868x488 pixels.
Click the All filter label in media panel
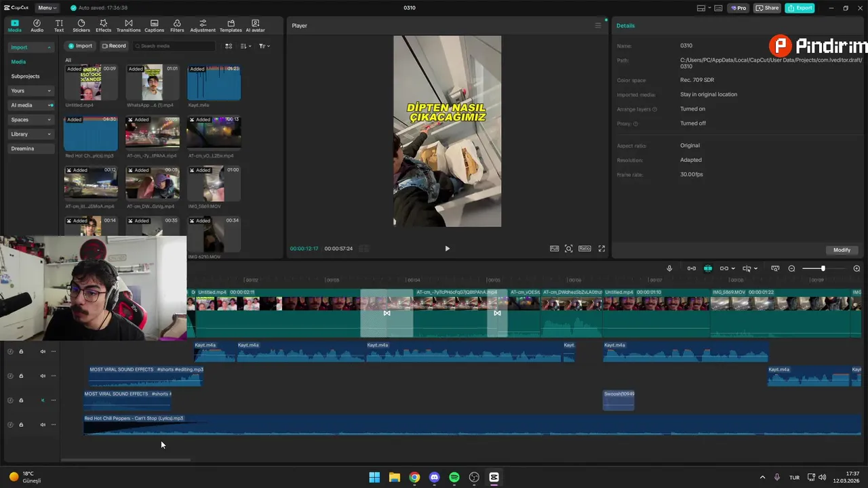pyautogui.click(x=68, y=60)
